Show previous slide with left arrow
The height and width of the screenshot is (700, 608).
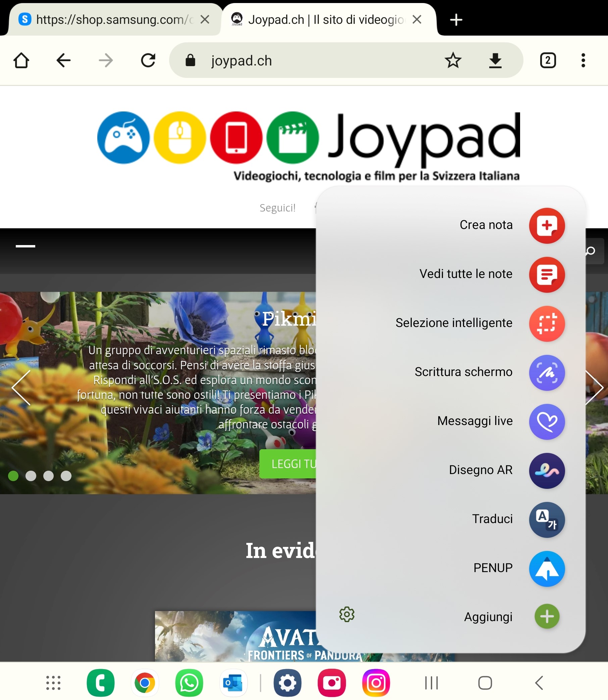tap(21, 387)
